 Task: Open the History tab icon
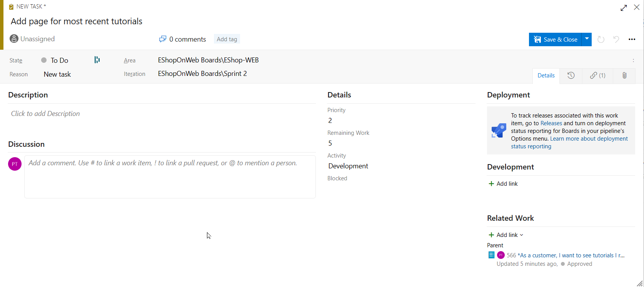tap(571, 76)
